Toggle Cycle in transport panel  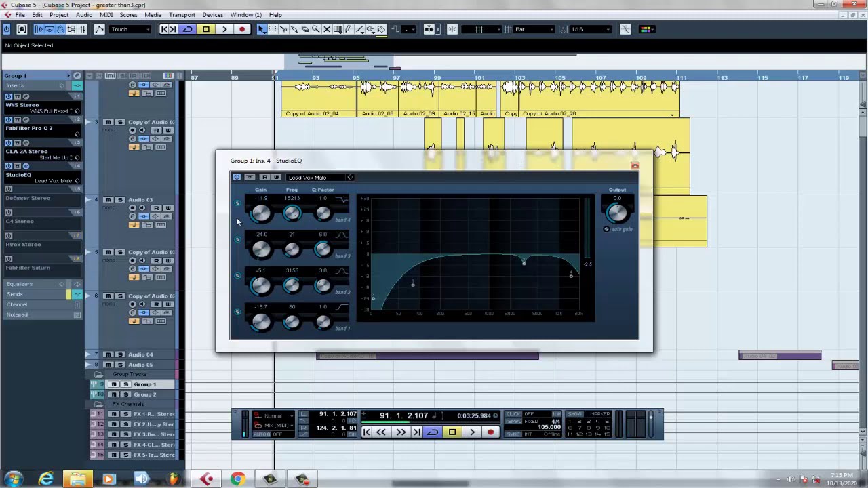433,432
